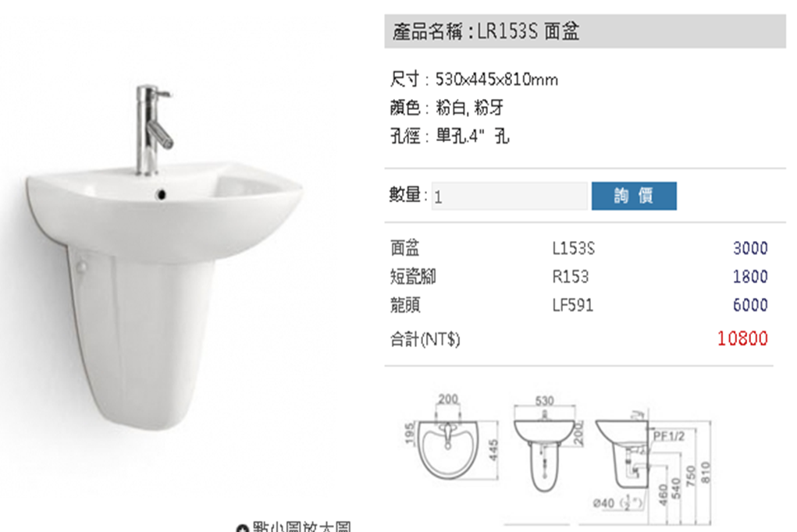The image size is (797, 532).
Task: Open the side-view 810 height drawing
Action: (x=653, y=466)
